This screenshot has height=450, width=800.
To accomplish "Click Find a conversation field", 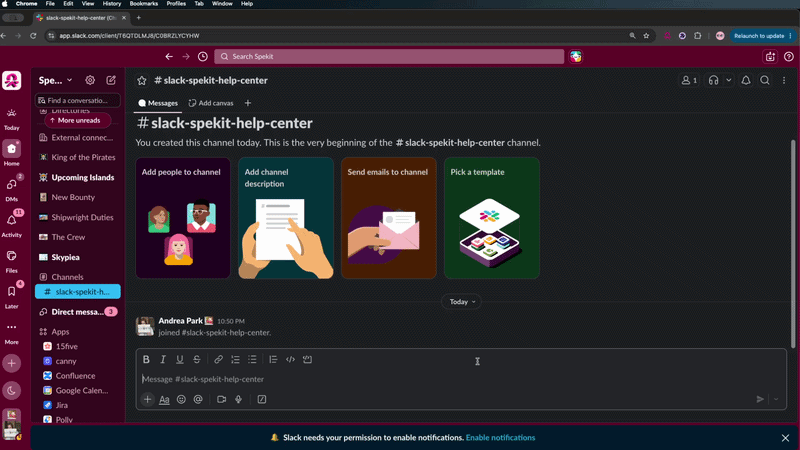I will [x=78, y=101].
